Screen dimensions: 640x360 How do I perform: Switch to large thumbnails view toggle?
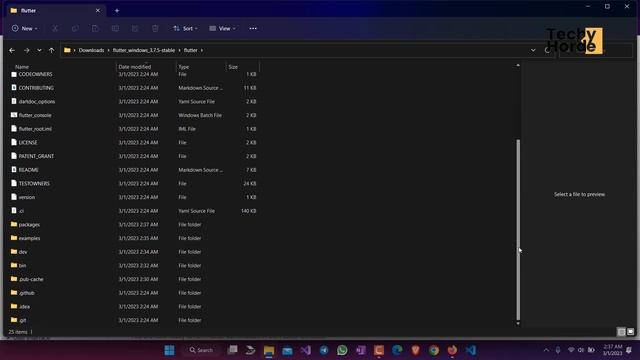631,332
